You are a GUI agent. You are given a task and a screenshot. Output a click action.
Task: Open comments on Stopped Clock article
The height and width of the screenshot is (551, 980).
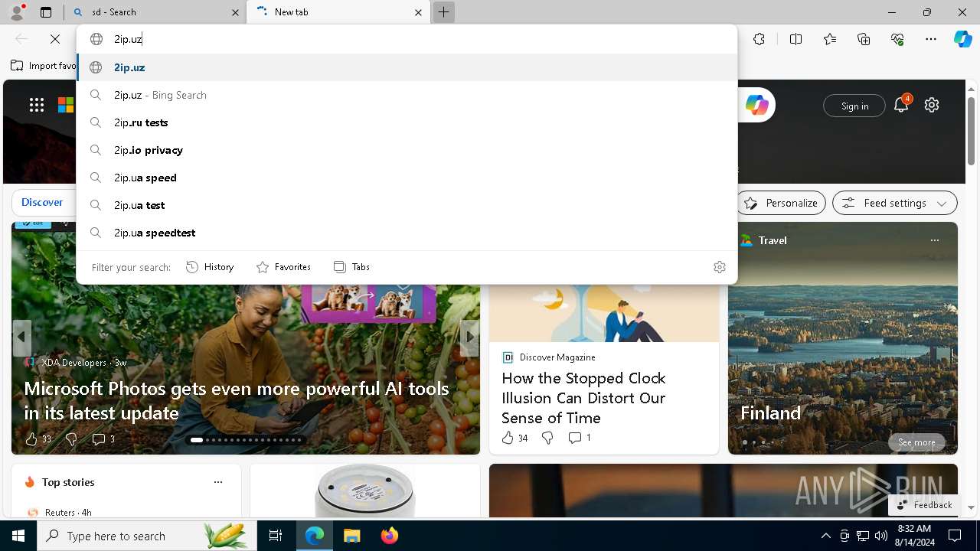580,438
